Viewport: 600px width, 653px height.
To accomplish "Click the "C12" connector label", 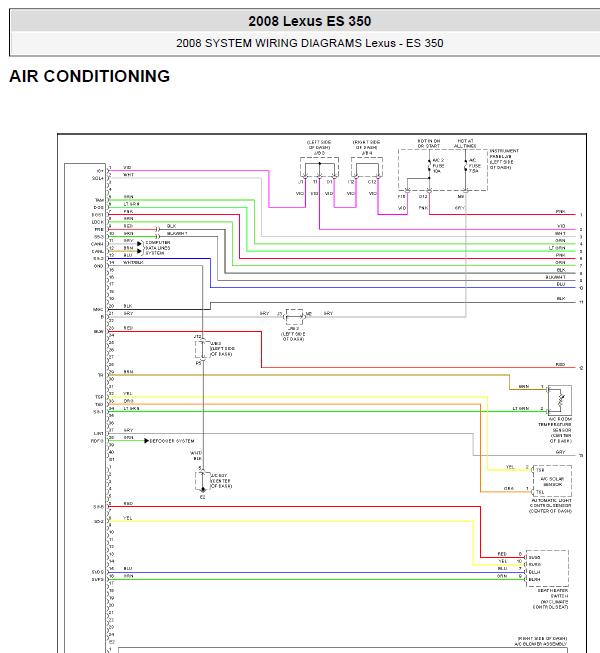I will pyautogui.click(x=372, y=182).
